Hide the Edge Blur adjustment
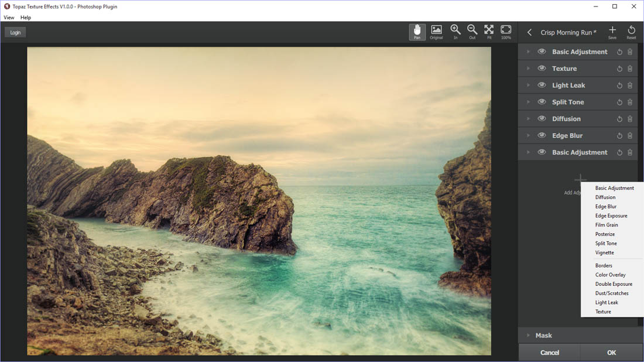Image resolution: width=644 pixels, height=362 pixels. (542, 135)
